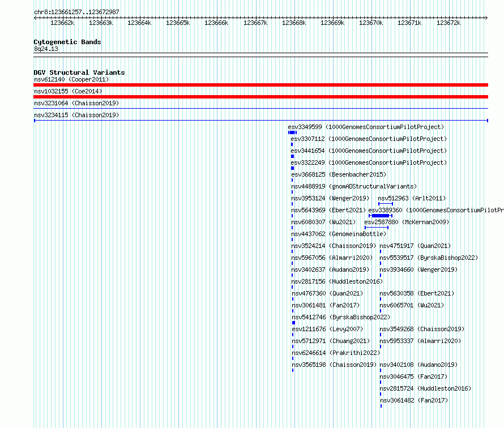Click nsv3524214 (Chaisson2019) label

tap(334, 246)
